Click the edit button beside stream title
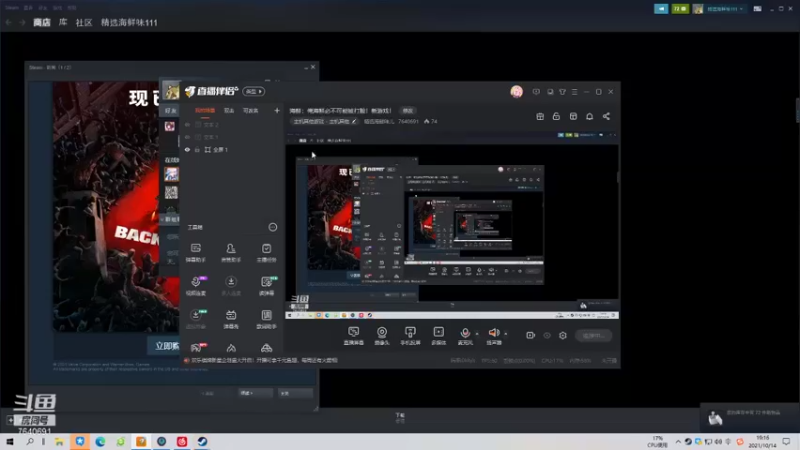The width and height of the screenshot is (800, 450). point(408,111)
